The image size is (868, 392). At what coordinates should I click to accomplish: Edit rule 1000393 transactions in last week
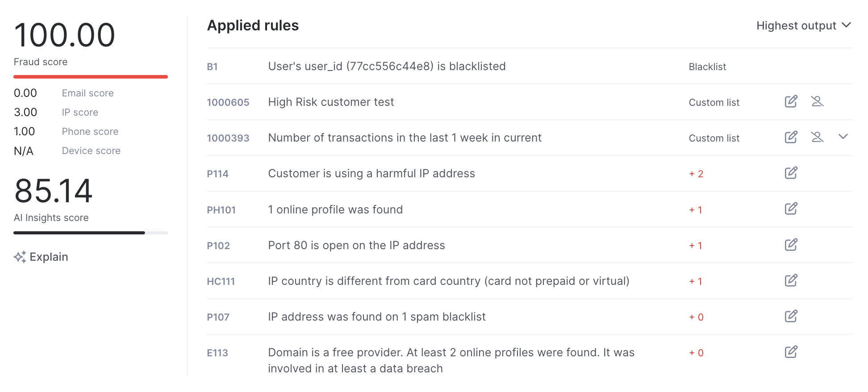pos(791,138)
